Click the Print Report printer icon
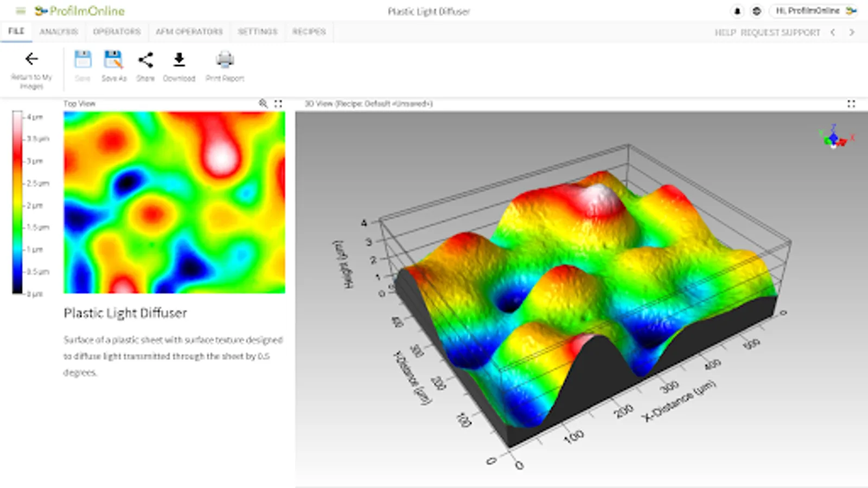868x488 pixels. [225, 60]
